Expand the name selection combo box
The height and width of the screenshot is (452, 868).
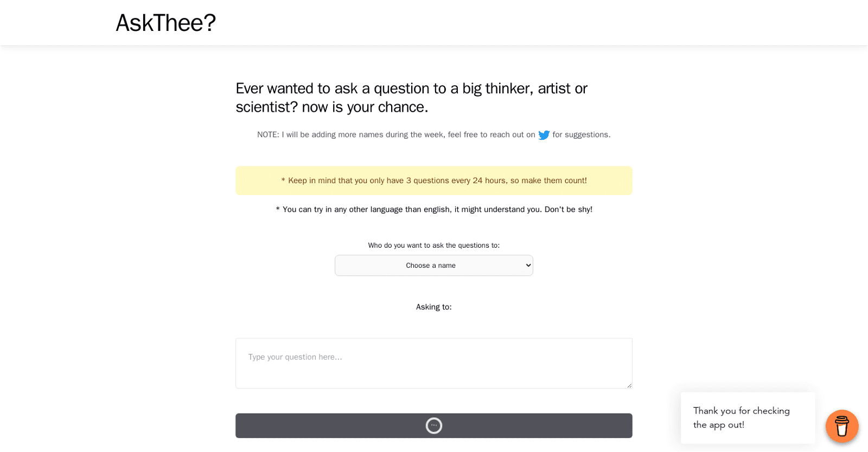(x=433, y=265)
